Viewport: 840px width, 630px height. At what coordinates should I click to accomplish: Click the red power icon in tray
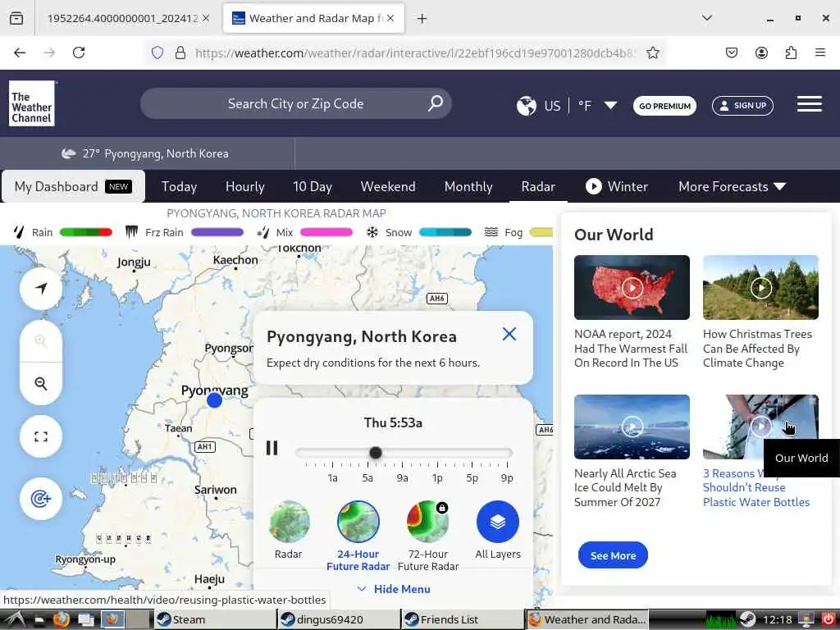point(829,619)
